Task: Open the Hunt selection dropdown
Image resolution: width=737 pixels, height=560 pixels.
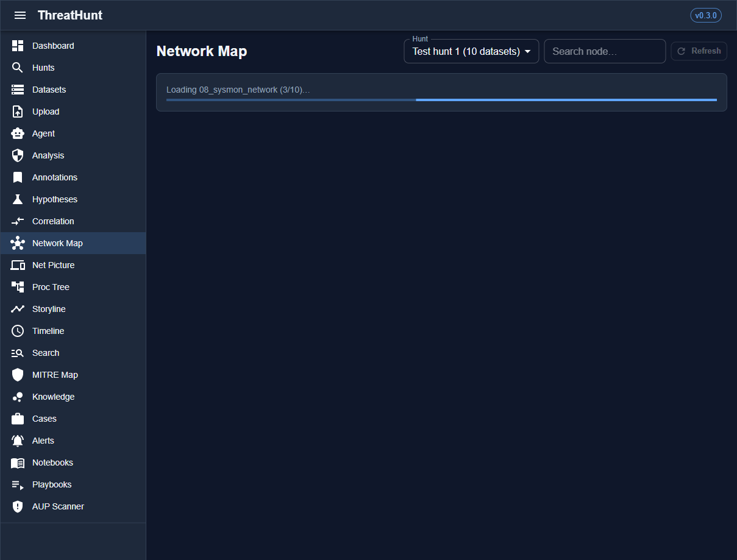Action: 466,52
